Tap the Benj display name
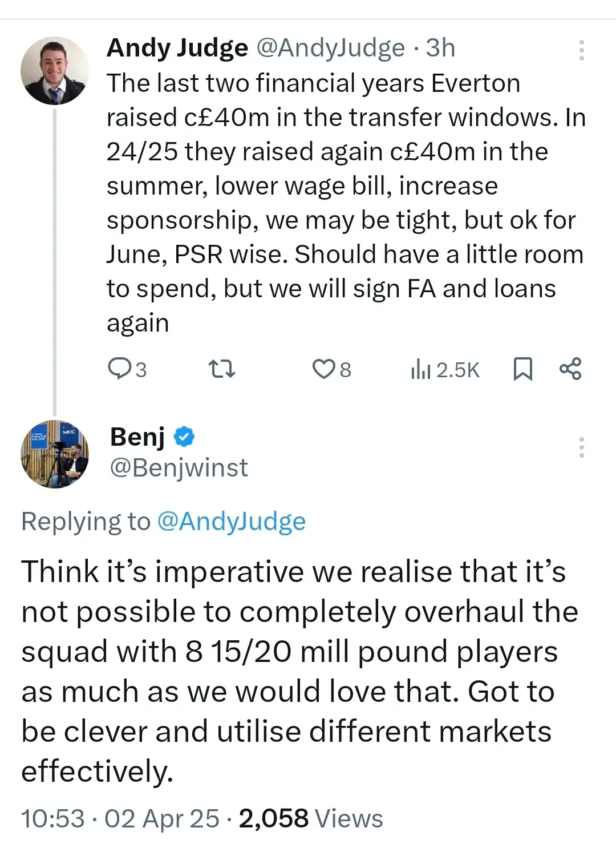Screen dimensions: 616x848 (x=137, y=437)
